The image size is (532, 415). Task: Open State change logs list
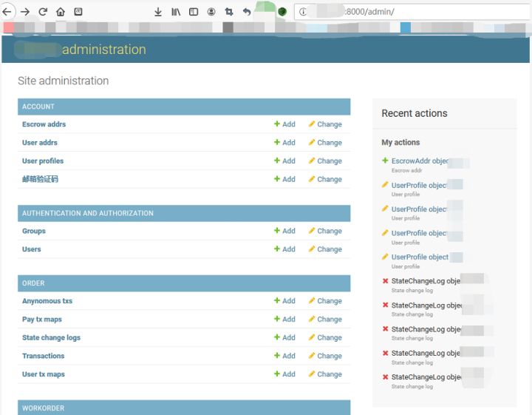tap(51, 338)
